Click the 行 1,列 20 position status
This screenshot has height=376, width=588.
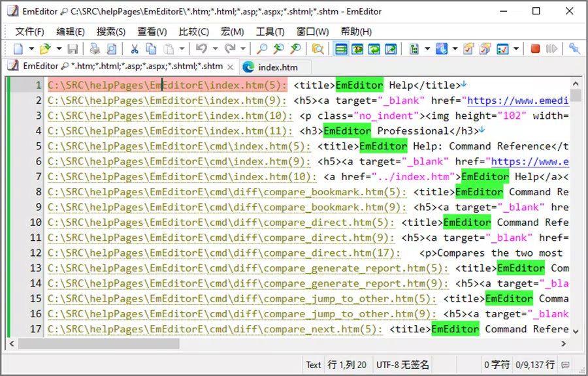coord(347,365)
